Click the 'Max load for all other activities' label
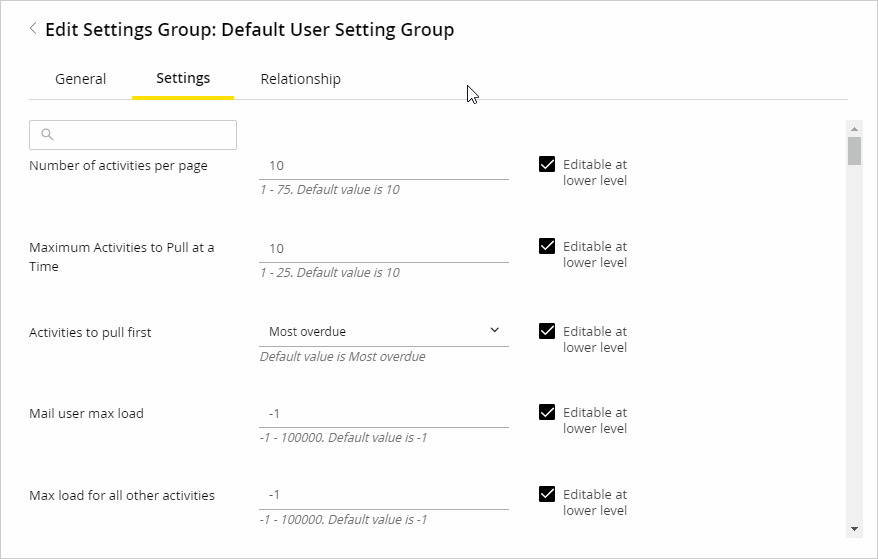The width and height of the screenshot is (878, 559). (122, 496)
